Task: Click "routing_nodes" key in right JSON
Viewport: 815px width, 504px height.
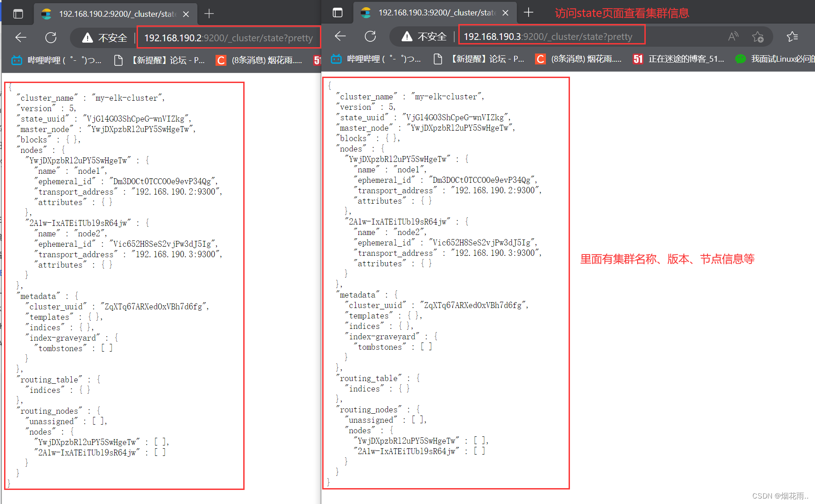Action: pyautogui.click(x=369, y=410)
